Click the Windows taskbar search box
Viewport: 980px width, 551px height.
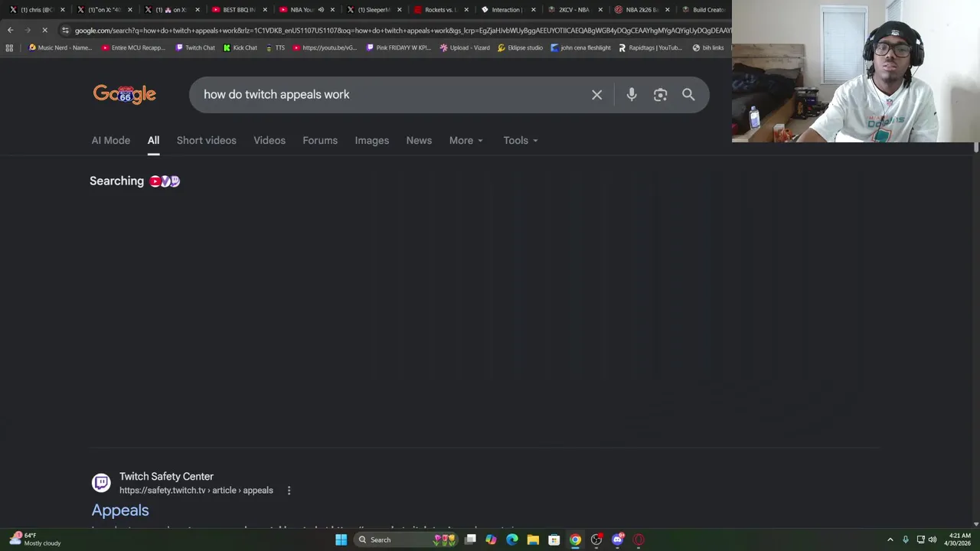(x=406, y=540)
